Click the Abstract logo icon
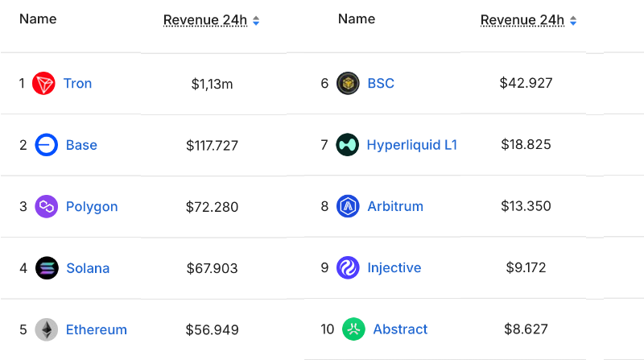The image size is (644, 360). 353,329
